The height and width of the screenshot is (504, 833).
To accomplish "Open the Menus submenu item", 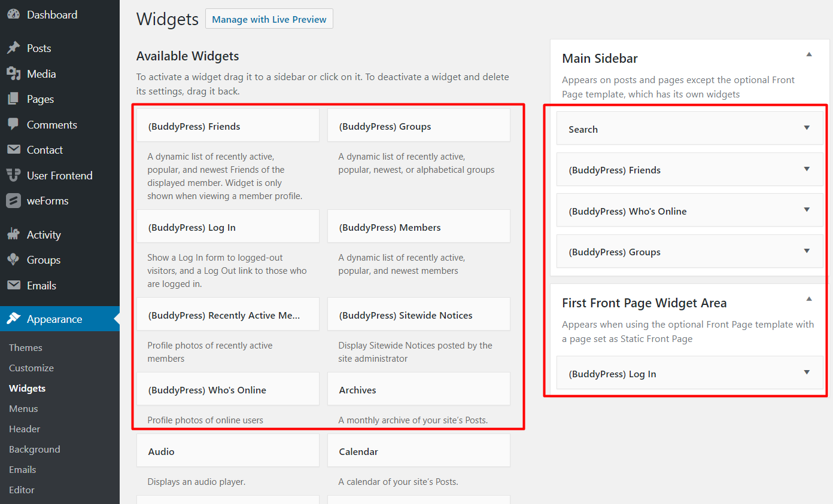I will click(x=23, y=409).
